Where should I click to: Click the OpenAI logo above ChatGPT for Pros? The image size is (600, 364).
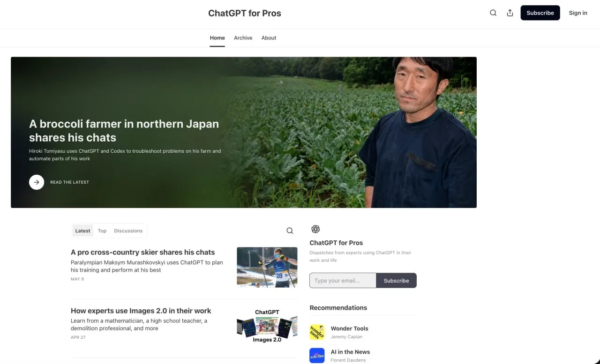tap(315, 229)
